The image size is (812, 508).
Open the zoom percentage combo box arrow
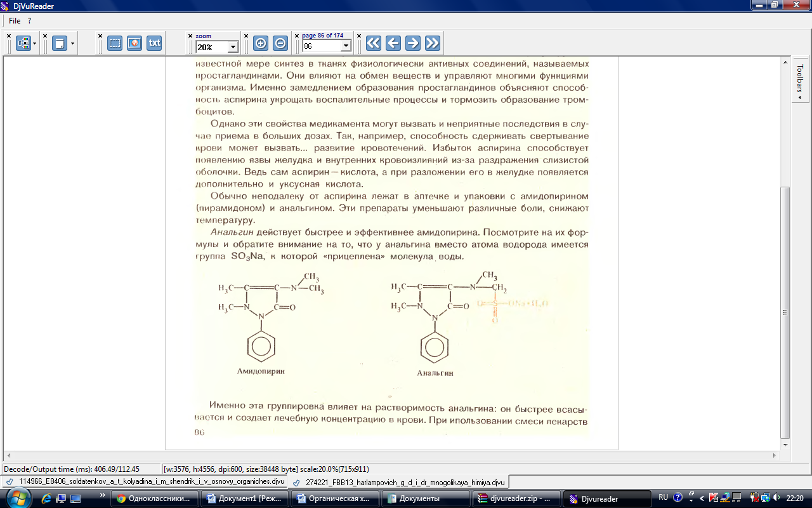[233, 46]
